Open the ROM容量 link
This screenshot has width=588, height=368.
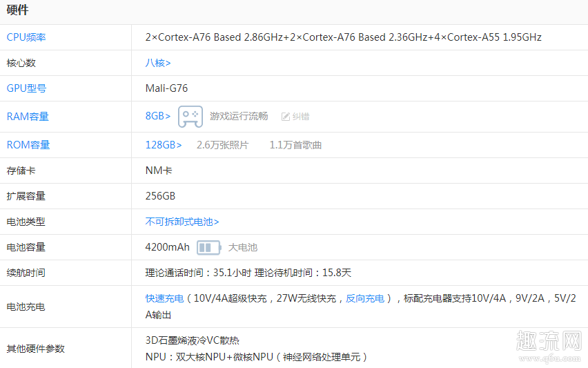point(28,145)
